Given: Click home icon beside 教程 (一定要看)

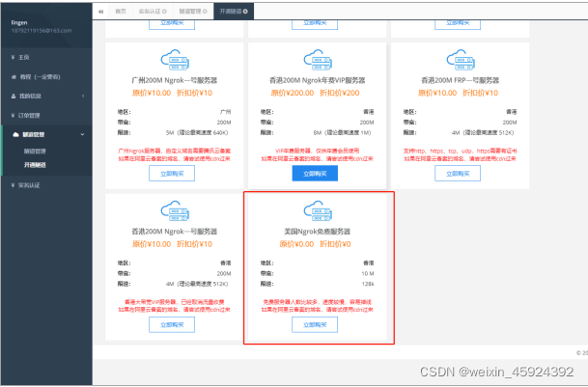Looking at the screenshot, I should pos(14,77).
